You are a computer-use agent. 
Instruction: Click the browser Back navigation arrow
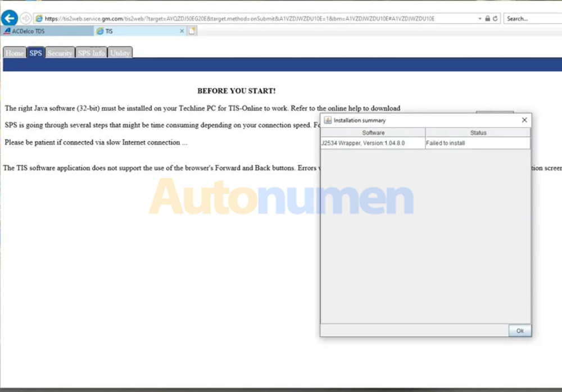point(9,17)
